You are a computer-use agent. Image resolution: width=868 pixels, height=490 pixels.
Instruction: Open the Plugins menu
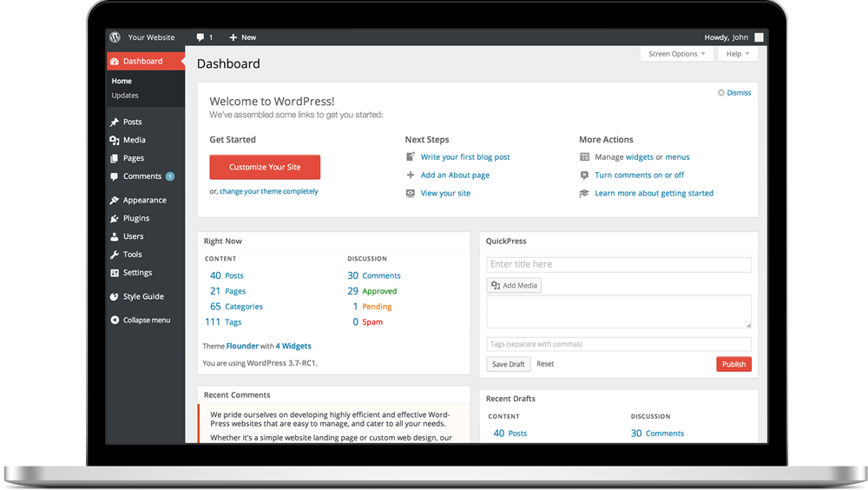coord(136,218)
